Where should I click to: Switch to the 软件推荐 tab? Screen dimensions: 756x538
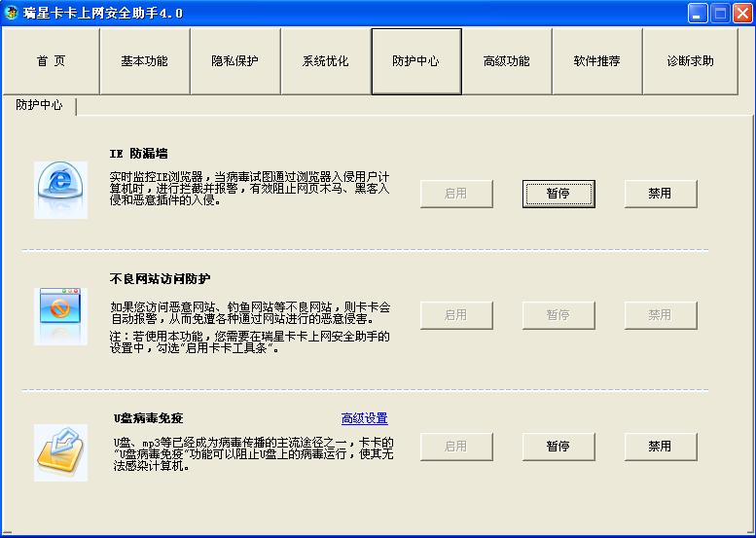point(596,61)
